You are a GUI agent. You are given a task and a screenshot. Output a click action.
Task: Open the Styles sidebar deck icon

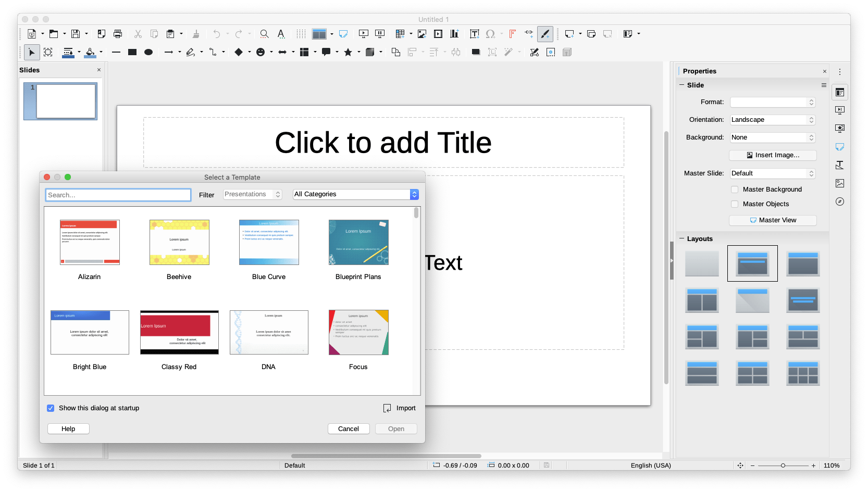(840, 165)
